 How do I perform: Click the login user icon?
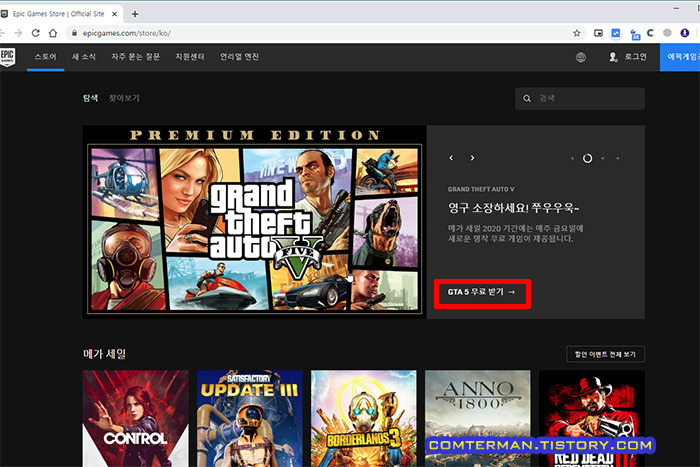click(x=613, y=57)
